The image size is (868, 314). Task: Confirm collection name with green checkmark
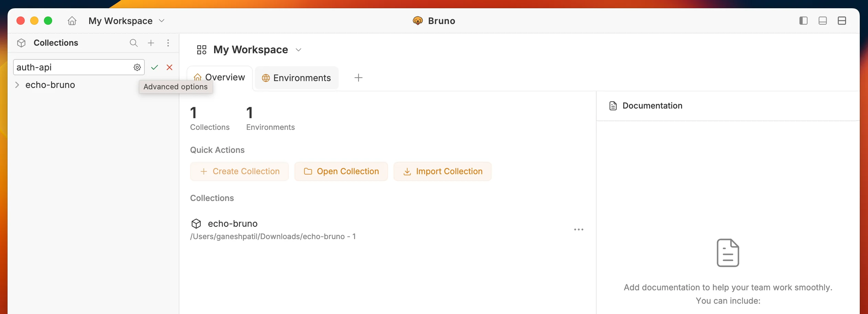coord(154,67)
